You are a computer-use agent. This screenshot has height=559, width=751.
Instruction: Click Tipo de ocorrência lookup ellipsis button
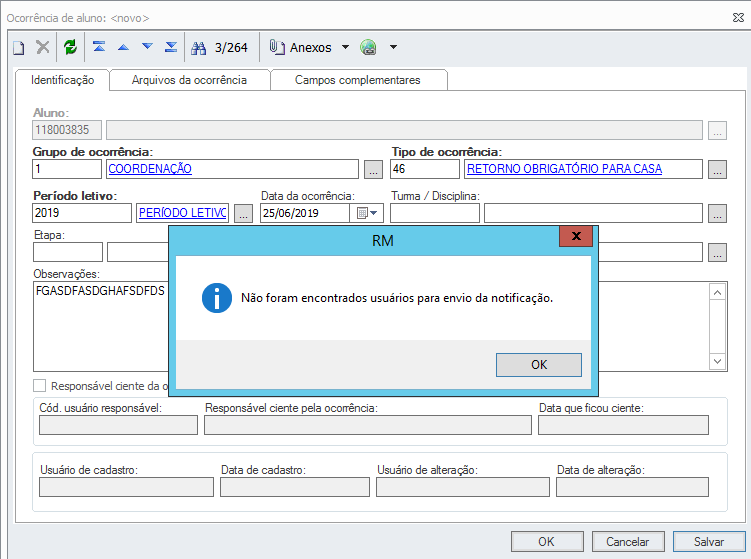pos(717,170)
